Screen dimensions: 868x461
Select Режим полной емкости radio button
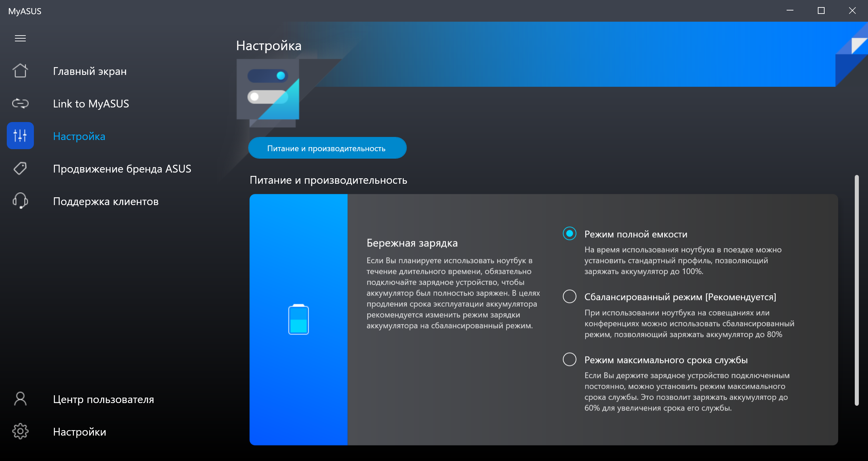[570, 234]
